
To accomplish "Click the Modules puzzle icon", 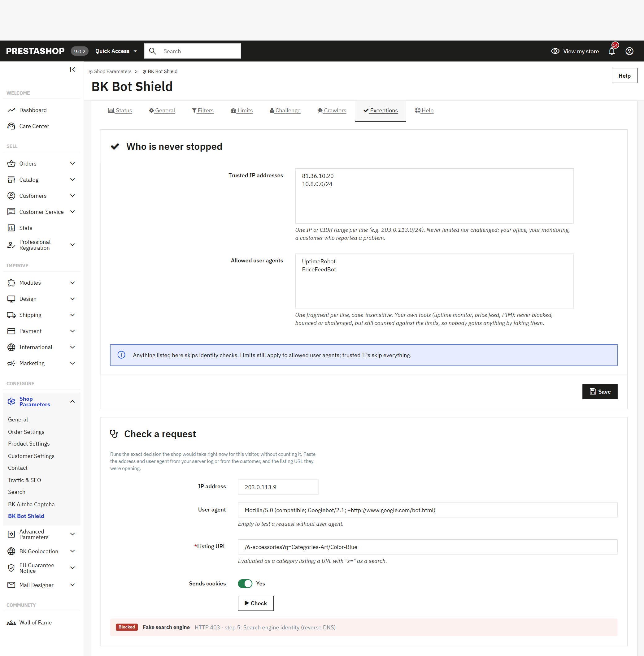I will (x=11, y=283).
